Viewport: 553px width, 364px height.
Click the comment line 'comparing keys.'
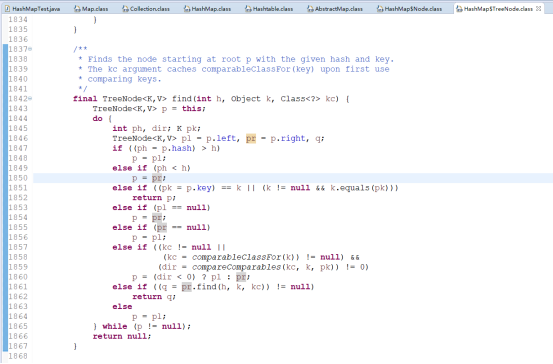point(124,79)
